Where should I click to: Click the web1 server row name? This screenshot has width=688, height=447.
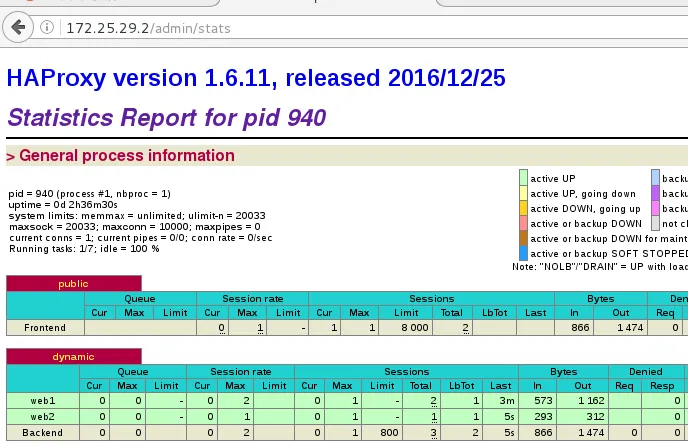pyautogui.click(x=43, y=401)
